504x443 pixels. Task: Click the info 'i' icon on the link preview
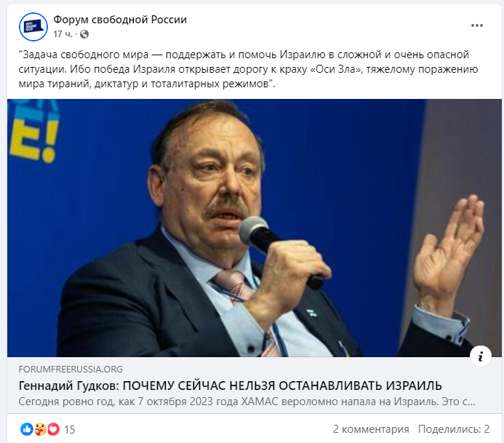(481, 356)
